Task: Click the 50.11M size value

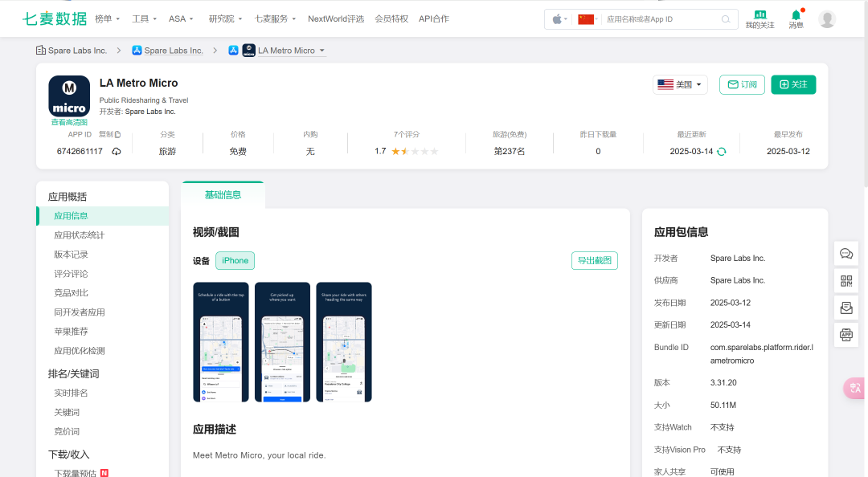Action: tap(723, 405)
